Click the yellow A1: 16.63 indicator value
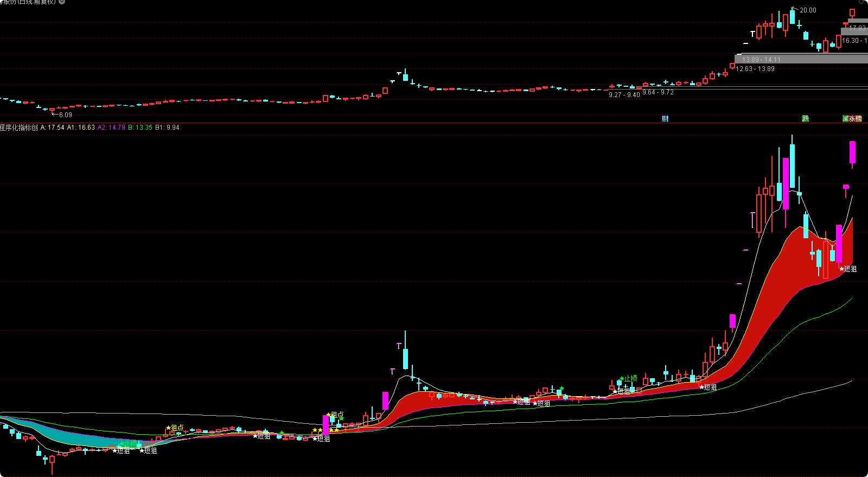The height and width of the screenshot is (477, 868). [81, 128]
